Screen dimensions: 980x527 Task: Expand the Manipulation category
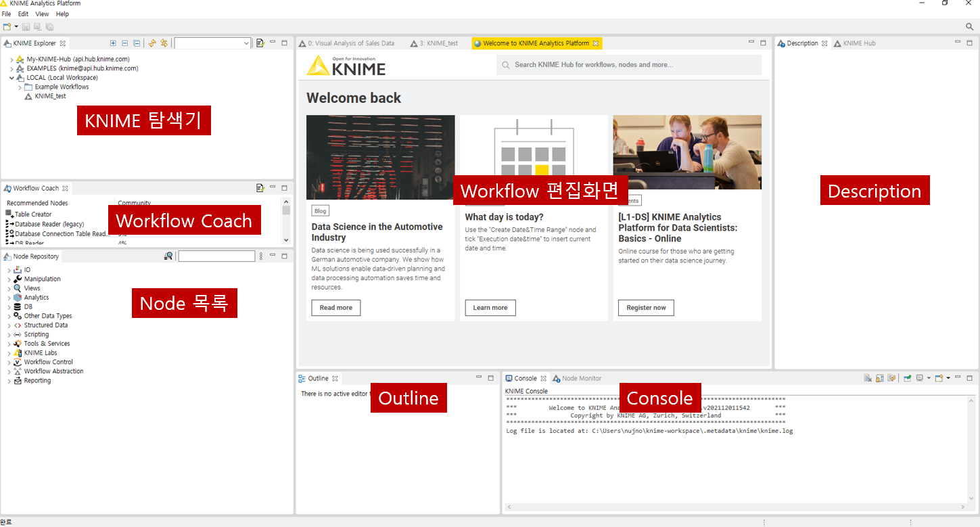point(9,279)
